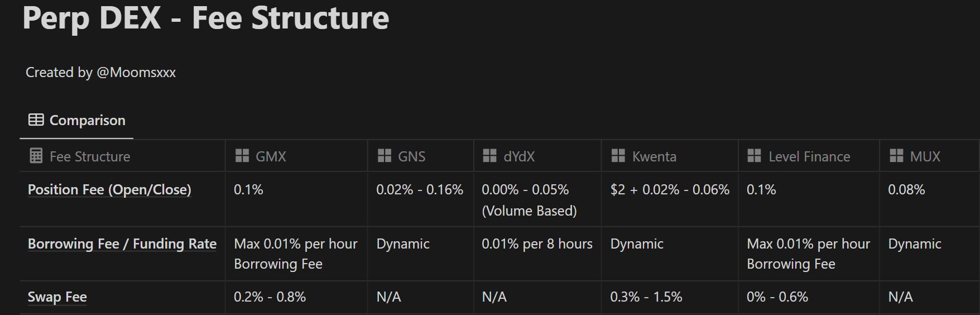The width and height of the screenshot is (980, 315).
Task: Click the calculator icon beside Fee Structure
Action: click(36, 156)
